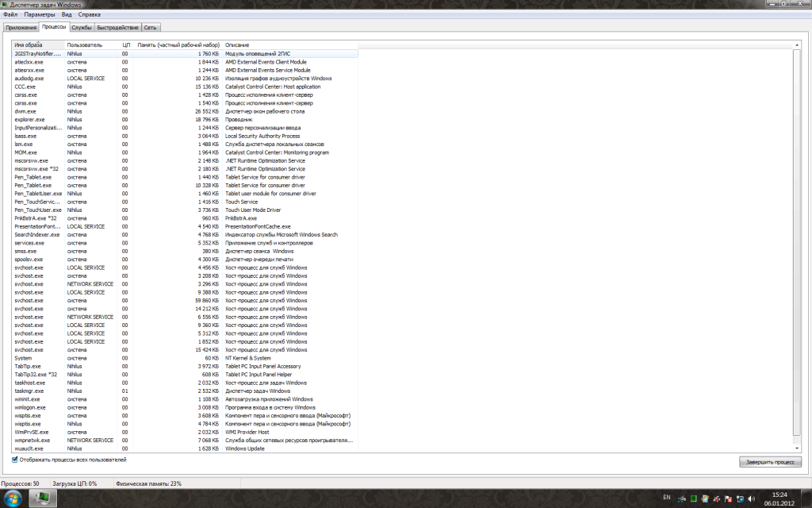Click Процессов: 50 status entry
Screen dimensions: 812x508
20,483
